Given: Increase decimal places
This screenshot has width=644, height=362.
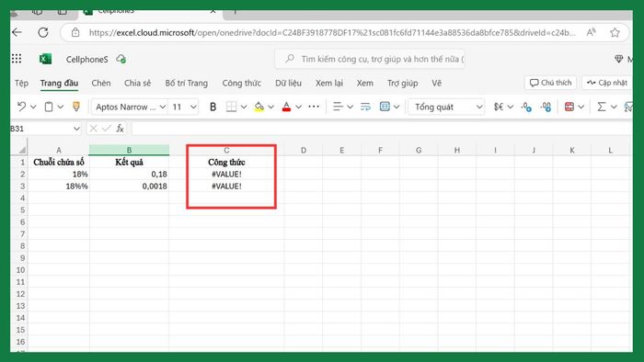Looking at the screenshot, I should coord(546,107).
